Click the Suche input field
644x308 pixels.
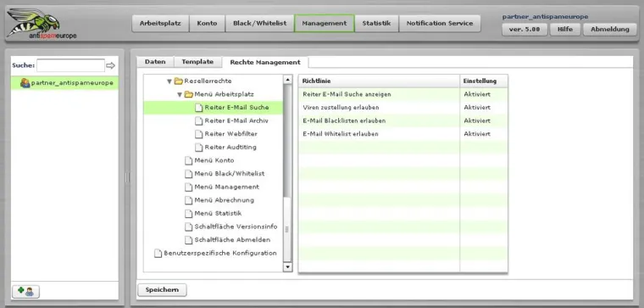click(70, 65)
